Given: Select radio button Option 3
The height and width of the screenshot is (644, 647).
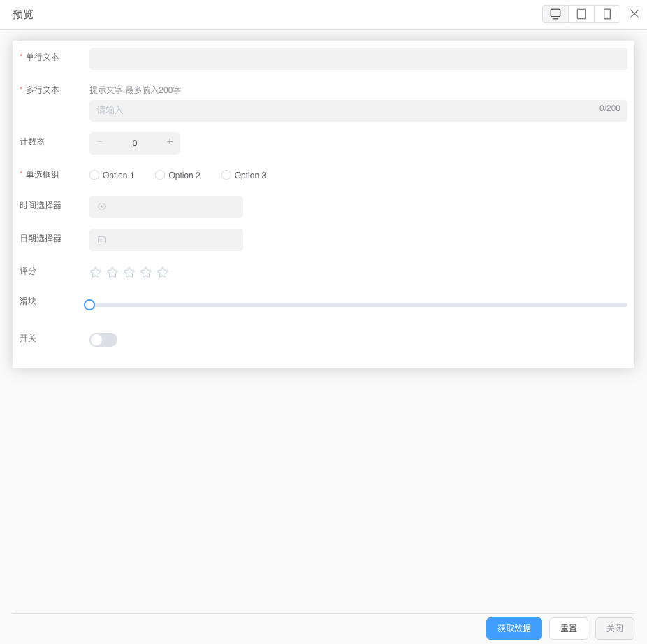Looking at the screenshot, I should point(226,175).
